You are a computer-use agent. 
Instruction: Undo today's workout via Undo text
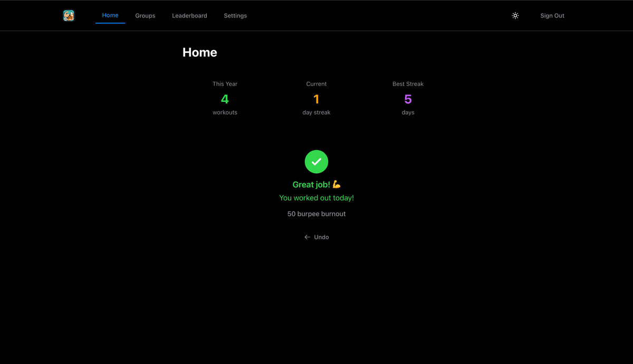pos(321,237)
